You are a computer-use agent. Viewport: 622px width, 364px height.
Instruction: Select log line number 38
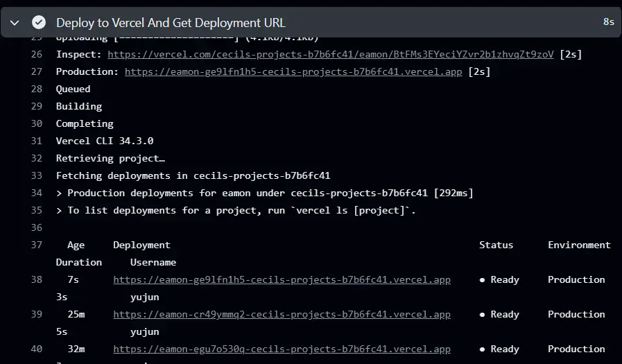(37, 279)
